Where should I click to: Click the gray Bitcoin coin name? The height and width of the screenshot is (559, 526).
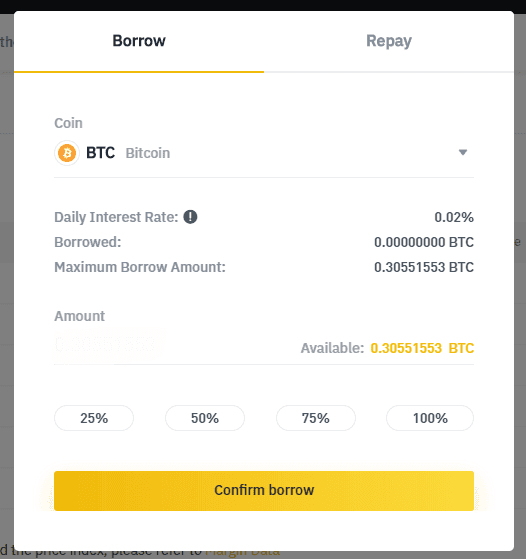pyautogui.click(x=148, y=153)
